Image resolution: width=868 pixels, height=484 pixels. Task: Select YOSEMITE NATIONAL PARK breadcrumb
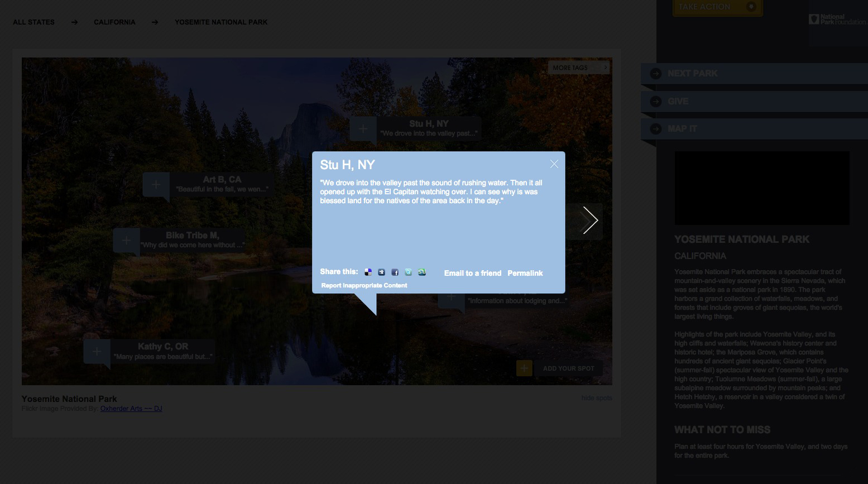click(221, 22)
